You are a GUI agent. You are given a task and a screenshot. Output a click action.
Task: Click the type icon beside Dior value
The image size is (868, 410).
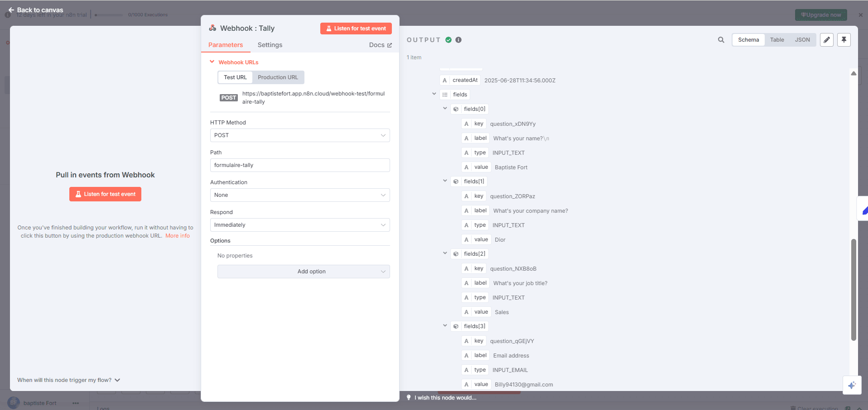point(467,239)
